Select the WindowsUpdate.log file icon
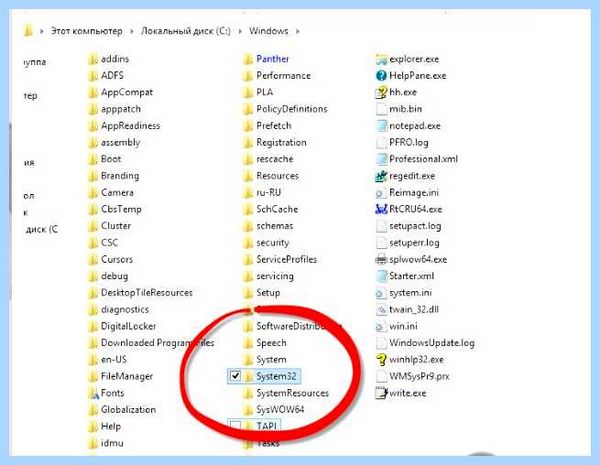Screen dimensions: 600x465 tap(382, 343)
